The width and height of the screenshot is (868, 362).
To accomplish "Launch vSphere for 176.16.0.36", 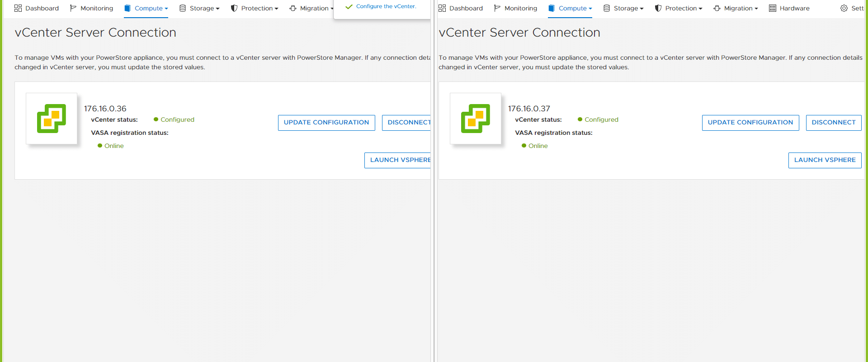I will point(398,160).
